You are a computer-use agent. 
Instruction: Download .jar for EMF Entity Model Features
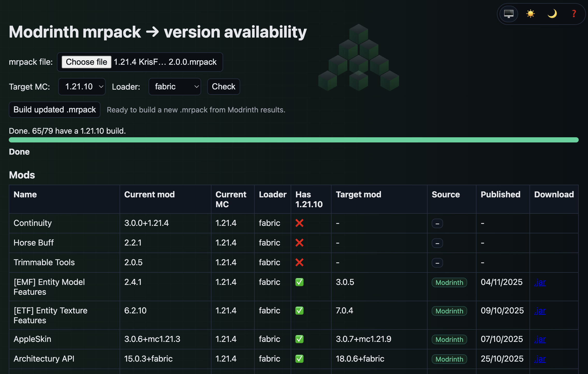point(540,282)
